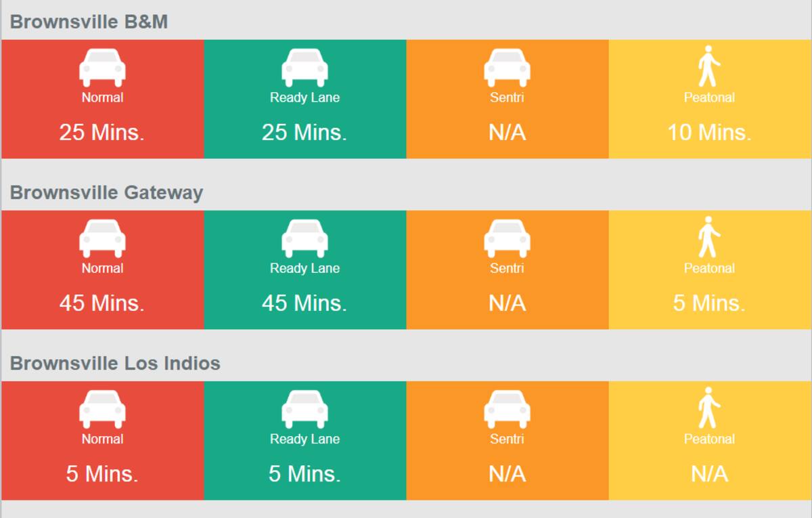Click the Normal car icon under Brownsville B&M
This screenshot has width=812, height=518.
(102, 68)
